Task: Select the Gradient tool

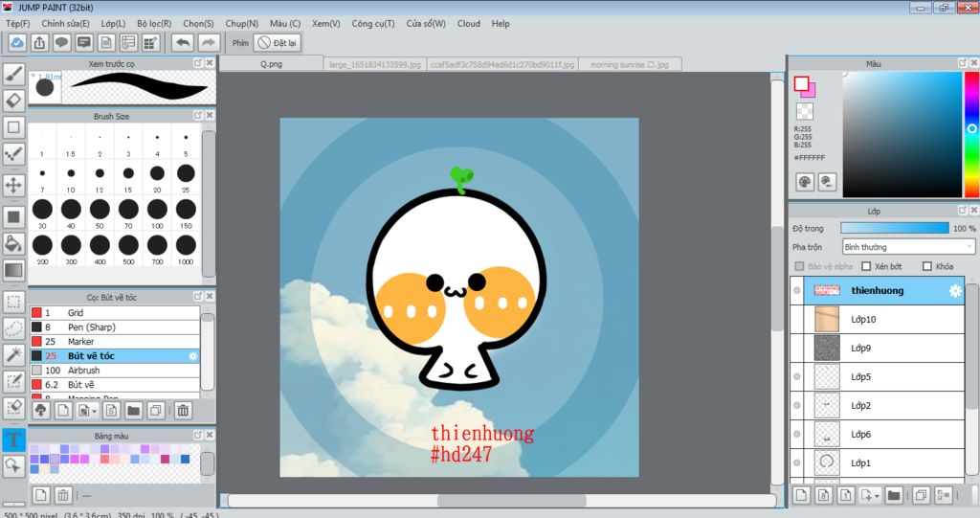Action: [x=13, y=270]
